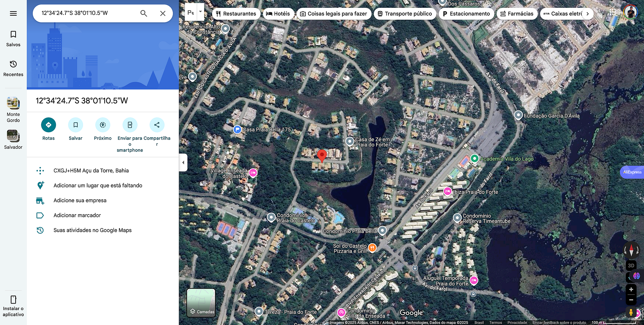Zoom in the map with plus button
This screenshot has width=644, height=325.
click(x=631, y=289)
